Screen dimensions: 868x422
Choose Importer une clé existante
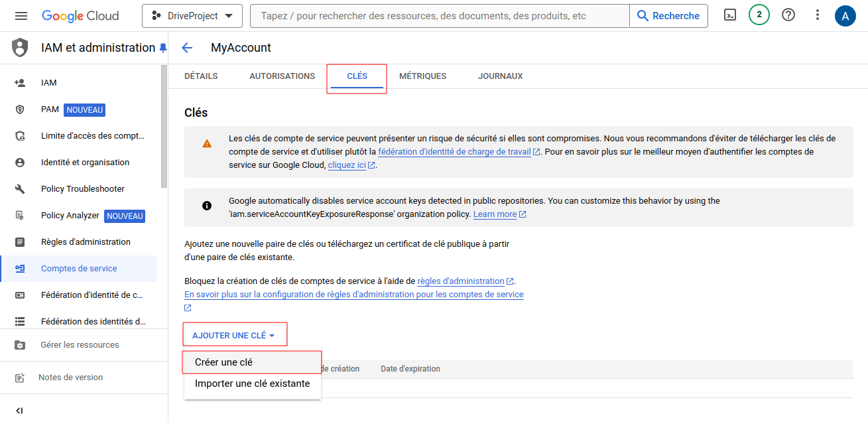coord(252,384)
